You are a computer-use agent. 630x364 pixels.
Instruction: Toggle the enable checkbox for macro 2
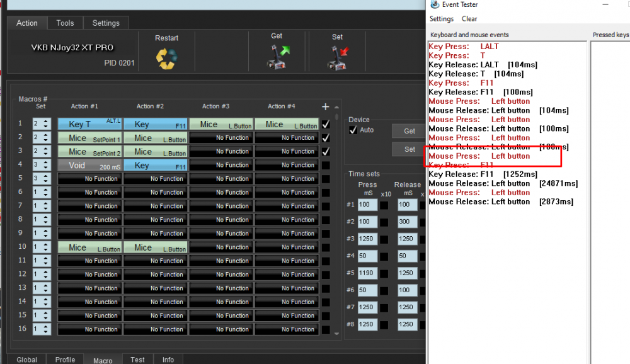tap(326, 138)
